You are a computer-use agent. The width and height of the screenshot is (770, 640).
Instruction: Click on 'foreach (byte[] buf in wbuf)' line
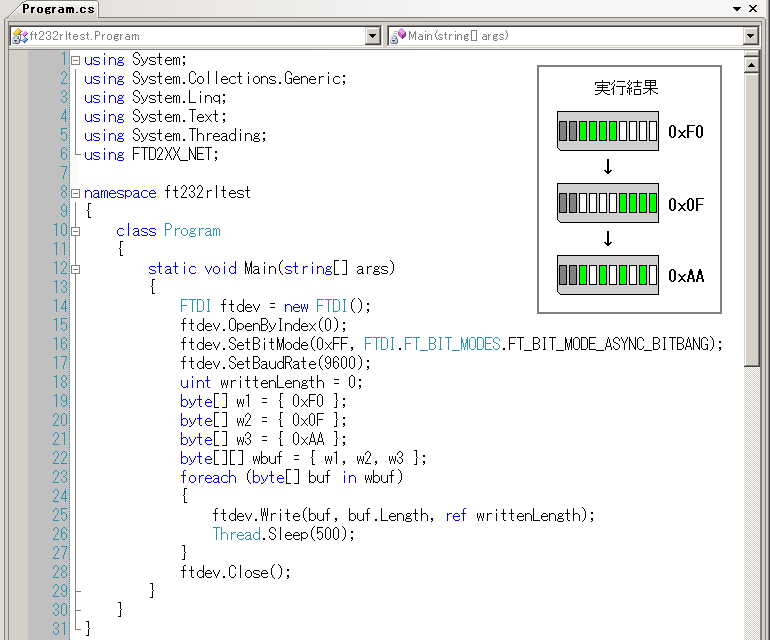click(x=291, y=477)
